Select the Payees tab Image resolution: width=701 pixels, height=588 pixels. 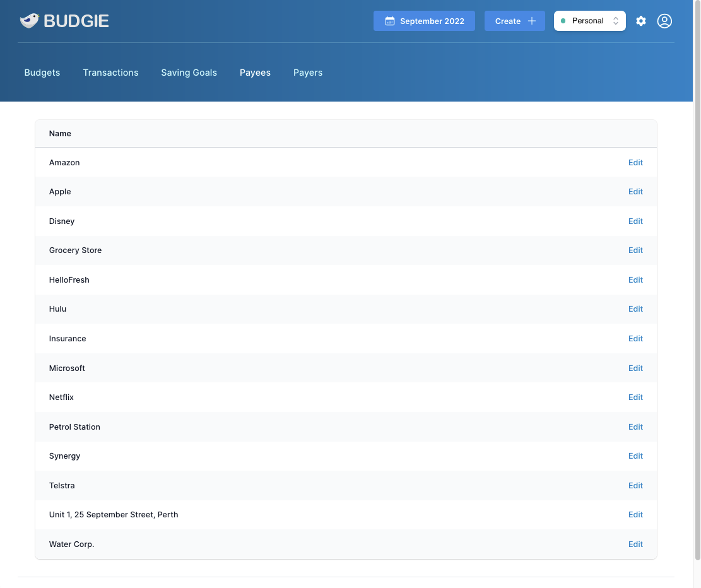click(x=255, y=73)
